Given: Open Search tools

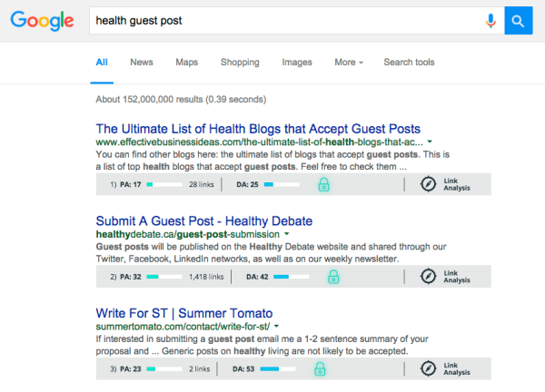Looking at the screenshot, I should pyautogui.click(x=409, y=62).
